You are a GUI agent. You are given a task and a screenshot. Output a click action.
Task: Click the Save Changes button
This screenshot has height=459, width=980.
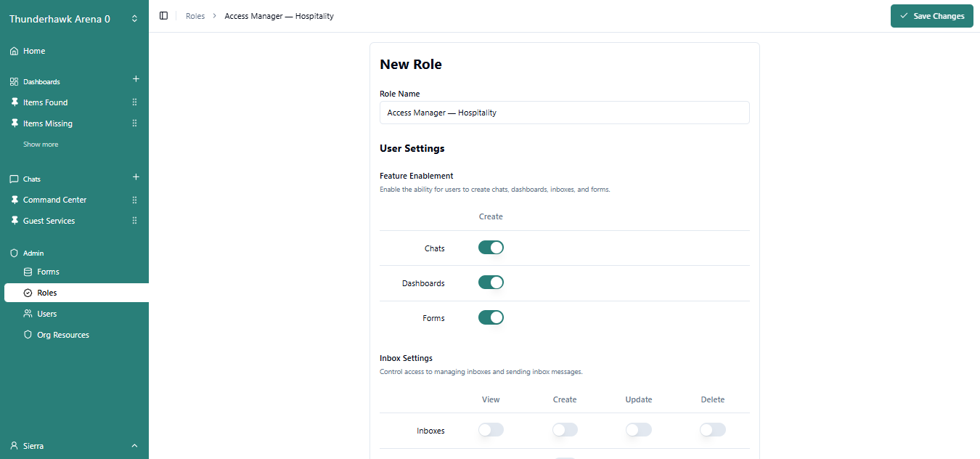[931, 16]
